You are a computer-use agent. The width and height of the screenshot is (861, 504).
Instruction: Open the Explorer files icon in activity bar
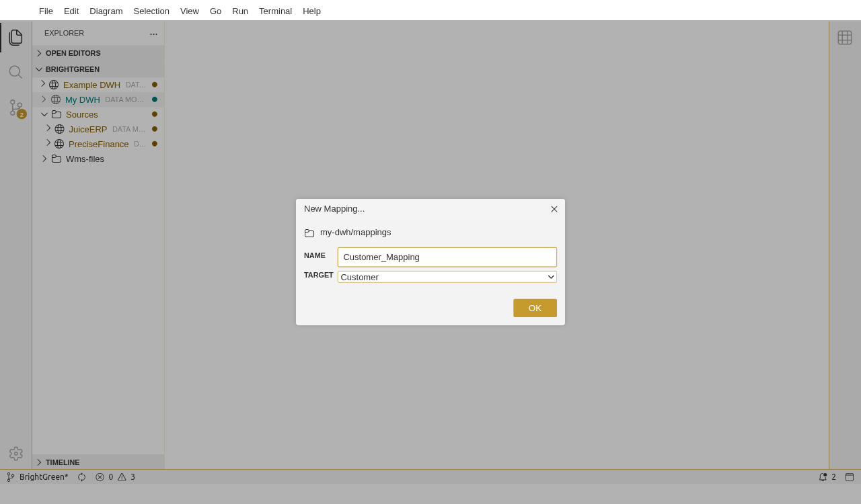[x=15, y=38]
